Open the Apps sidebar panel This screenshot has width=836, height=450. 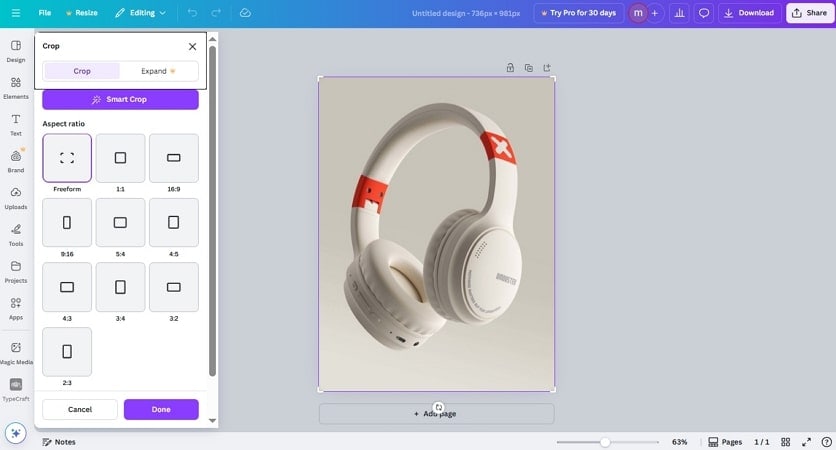[x=16, y=309]
